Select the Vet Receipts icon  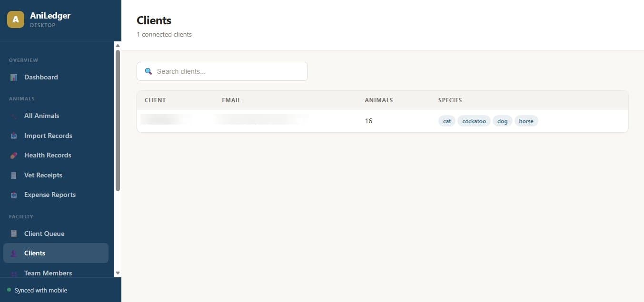14,175
